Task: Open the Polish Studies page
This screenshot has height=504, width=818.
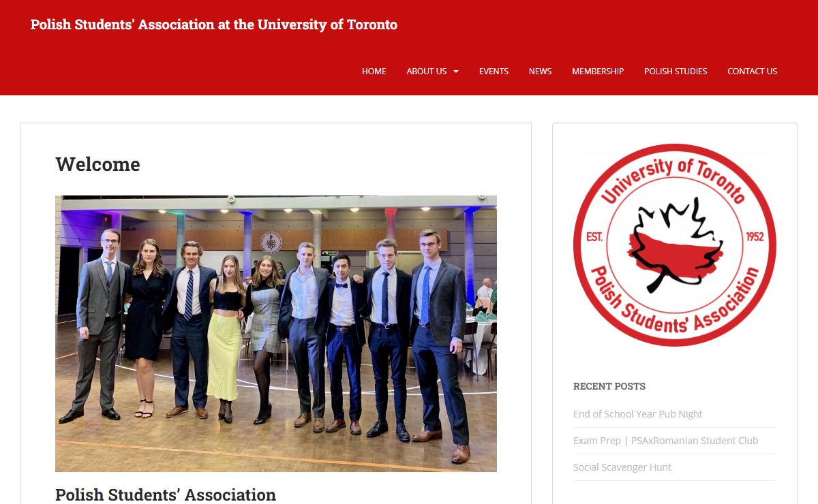Action: 676,71
